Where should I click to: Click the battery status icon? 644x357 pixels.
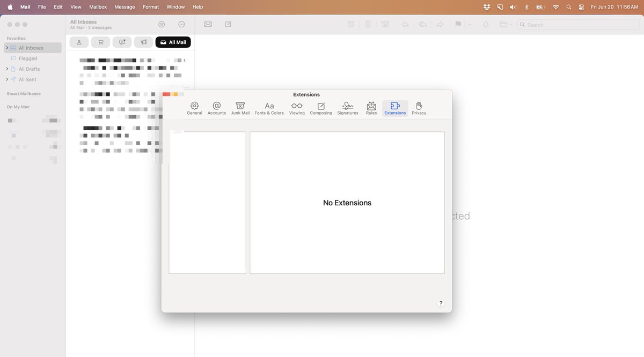[x=540, y=7]
